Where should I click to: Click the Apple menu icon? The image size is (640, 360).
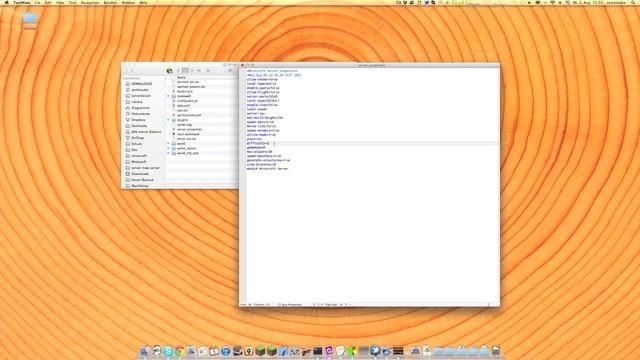(x=6, y=2)
